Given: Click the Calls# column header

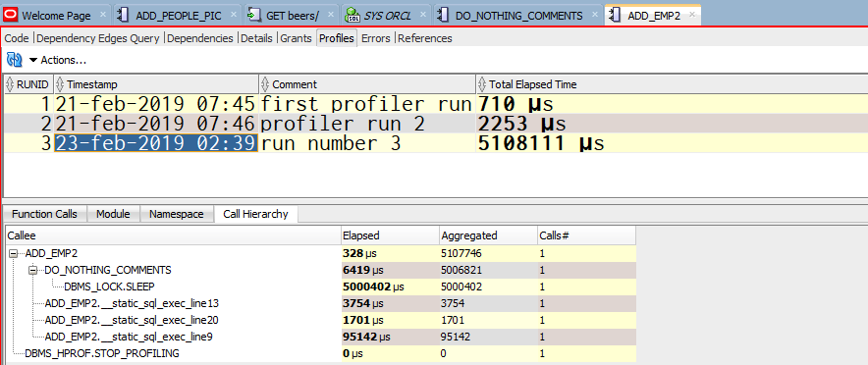Looking at the screenshot, I should pos(586,235).
